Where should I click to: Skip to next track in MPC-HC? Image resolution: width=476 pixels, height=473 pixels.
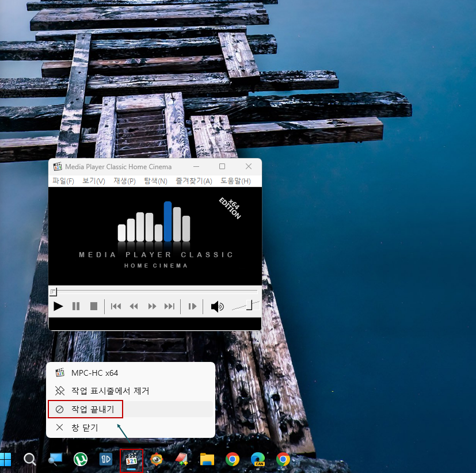tap(169, 307)
